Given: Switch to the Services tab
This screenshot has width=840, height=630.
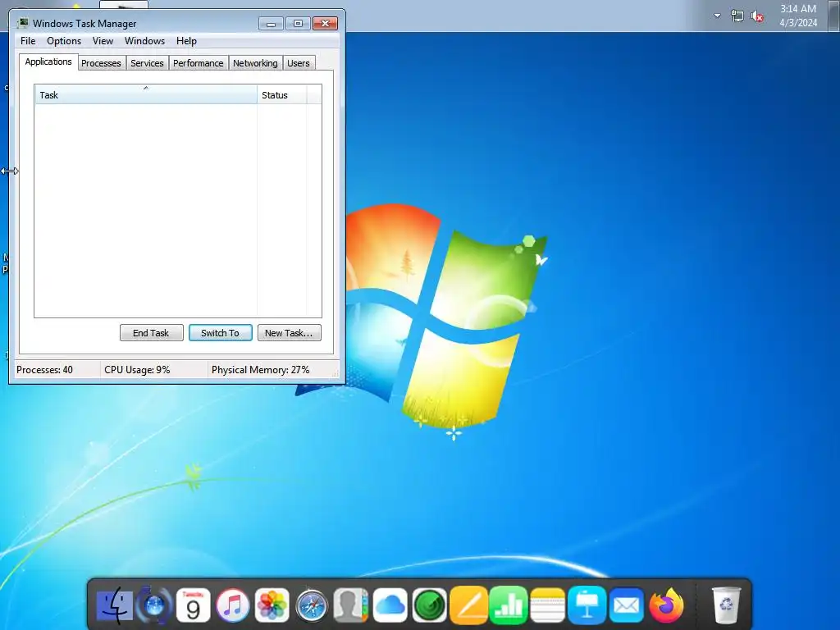Looking at the screenshot, I should coord(148,63).
